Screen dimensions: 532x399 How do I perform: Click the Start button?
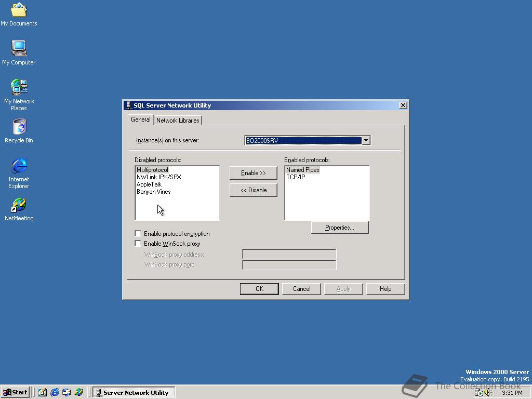[x=15, y=392]
